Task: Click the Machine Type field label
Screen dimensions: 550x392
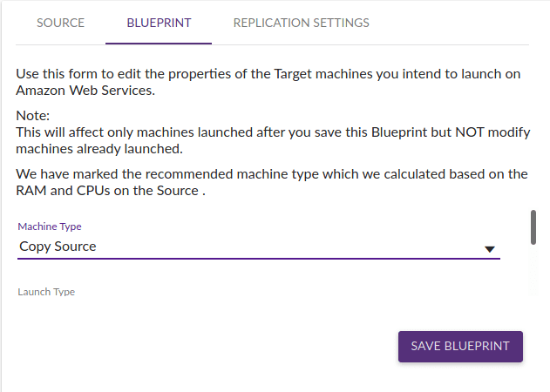Action: 50,226
